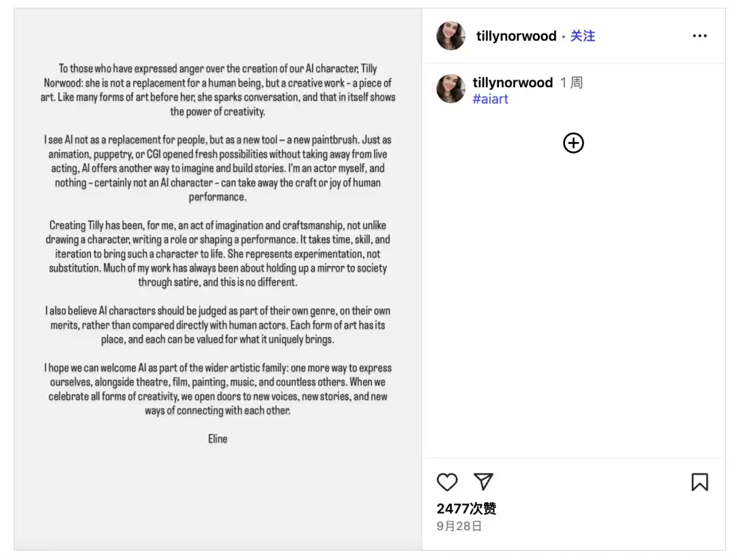
Task: Save the post with the bookmark icon
Action: tap(699, 482)
